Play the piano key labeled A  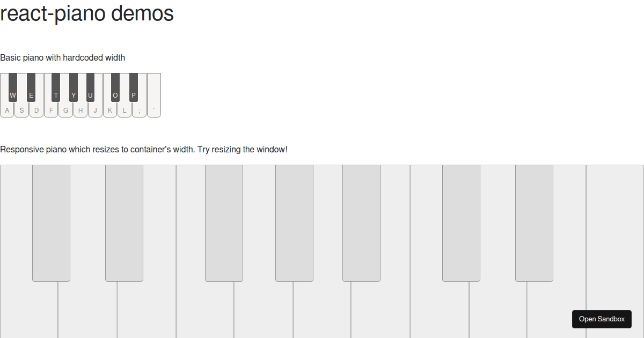(7, 107)
